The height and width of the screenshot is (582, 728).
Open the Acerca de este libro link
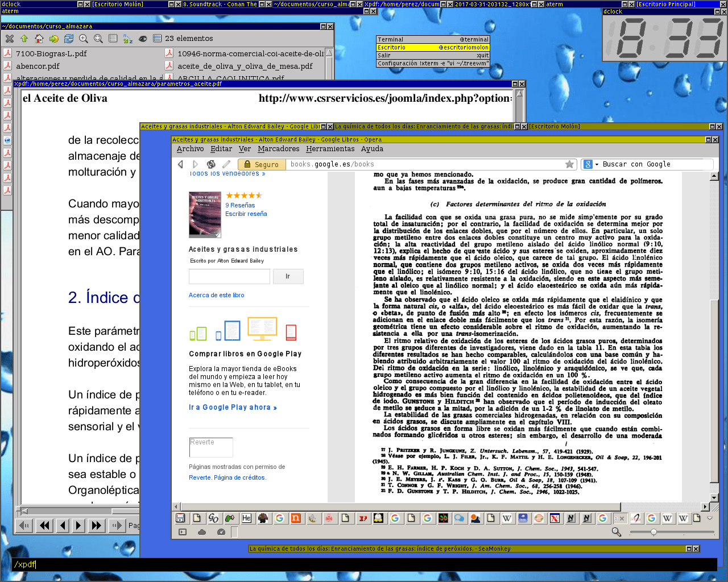click(x=216, y=295)
